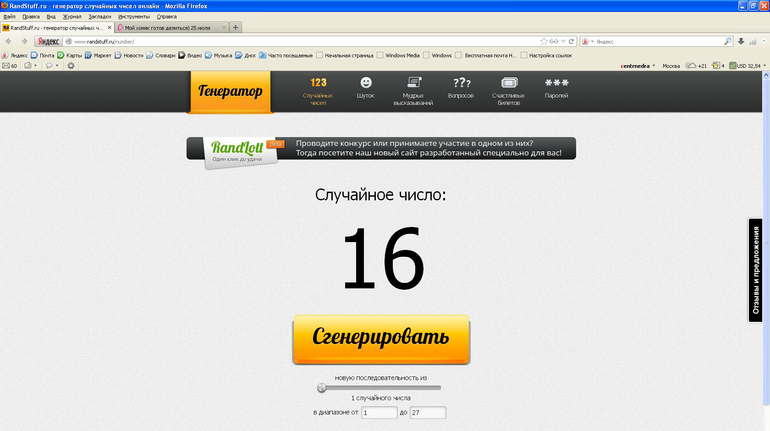This screenshot has width=770, height=431.
Task: Open the questions generator (Вопросов)
Action: tap(461, 88)
